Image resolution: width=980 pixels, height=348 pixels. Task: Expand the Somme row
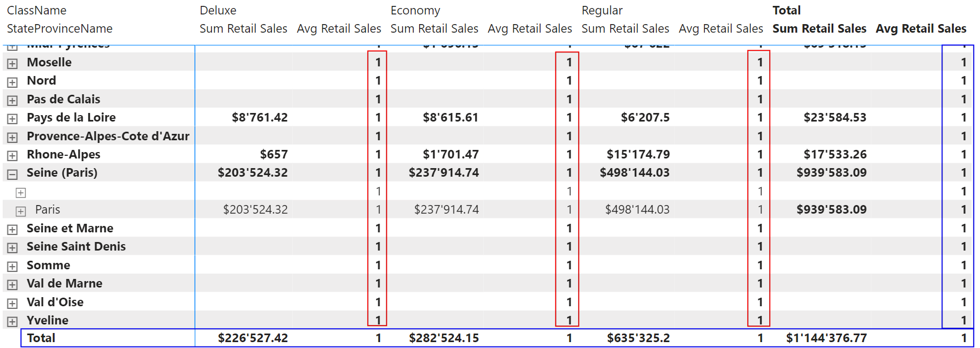click(x=12, y=267)
